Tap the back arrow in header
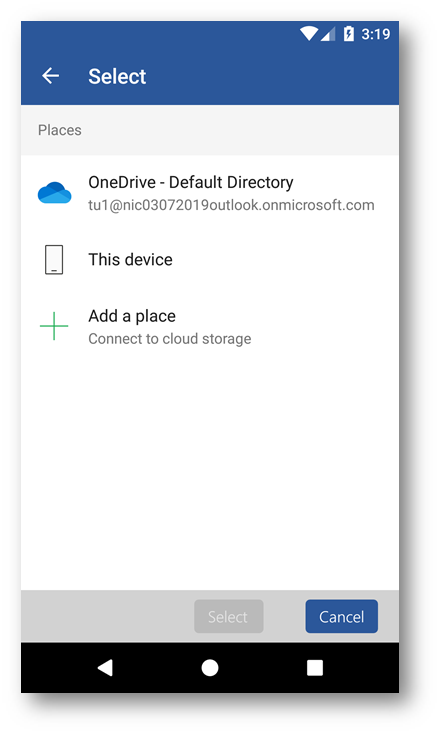Viewport: 441px width, 735px height. click(x=51, y=75)
